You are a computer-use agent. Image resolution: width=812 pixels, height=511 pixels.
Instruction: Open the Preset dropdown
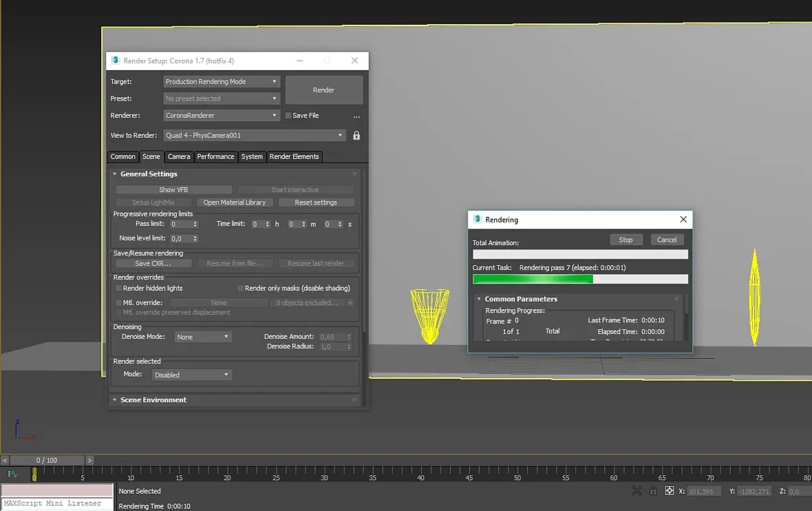pyautogui.click(x=222, y=98)
